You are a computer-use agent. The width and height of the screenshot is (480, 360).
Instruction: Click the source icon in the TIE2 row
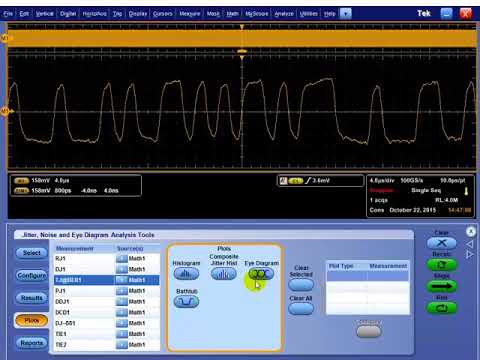coord(122,344)
